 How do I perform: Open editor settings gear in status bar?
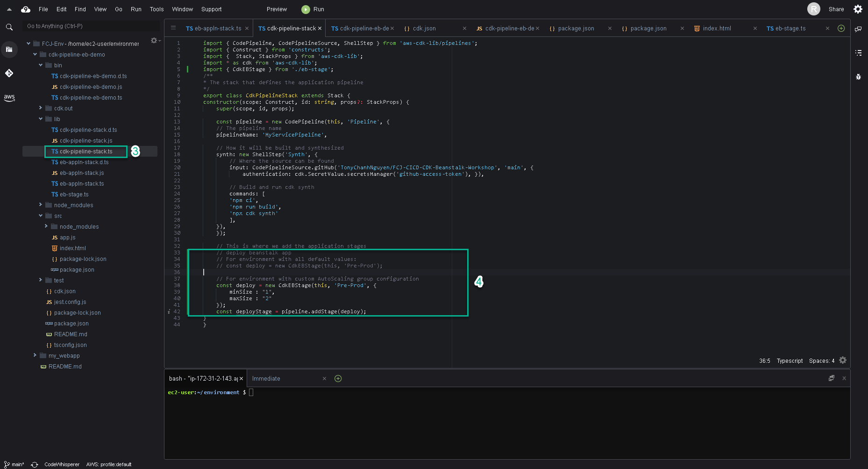point(843,360)
